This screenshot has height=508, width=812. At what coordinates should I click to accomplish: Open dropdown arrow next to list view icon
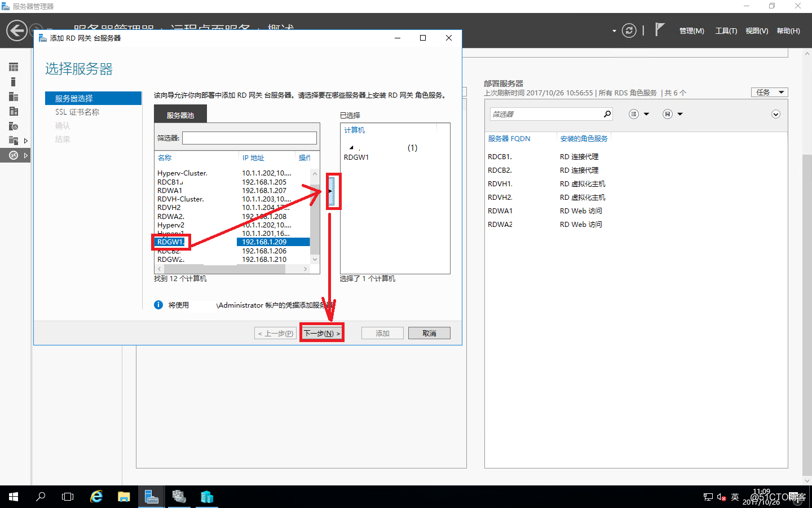tap(646, 114)
